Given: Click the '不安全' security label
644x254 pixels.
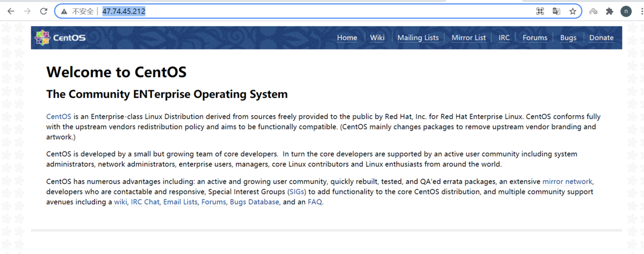Looking at the screenshot, I should tap(83, 11).
